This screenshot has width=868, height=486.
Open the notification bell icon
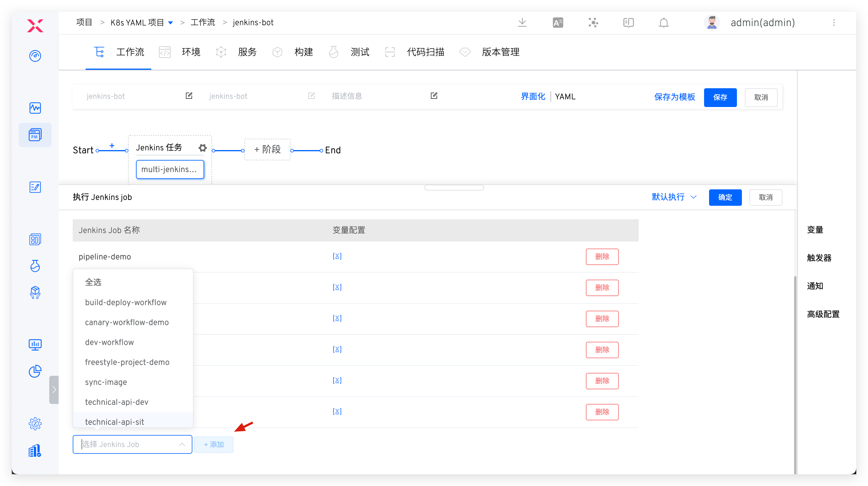664,23
